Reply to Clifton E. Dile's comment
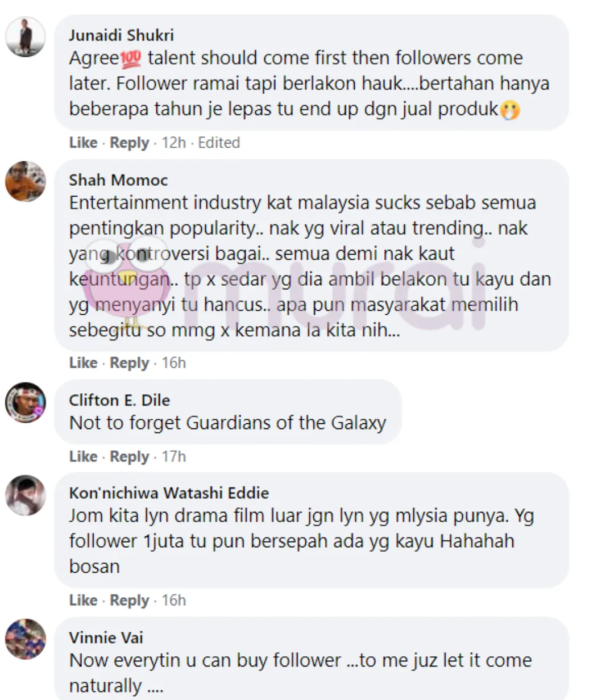The height and width of the screenshot is (700, 614). [x=129, y=456]
